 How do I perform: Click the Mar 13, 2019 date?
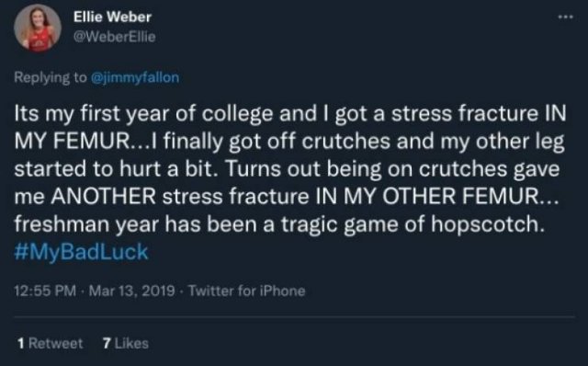(132, 291)
